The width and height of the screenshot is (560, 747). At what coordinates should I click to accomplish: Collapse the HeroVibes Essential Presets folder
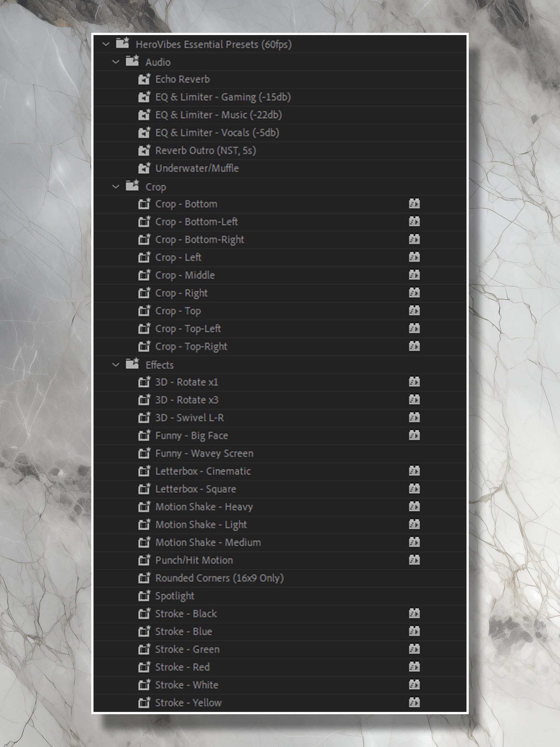pos(106,44)
